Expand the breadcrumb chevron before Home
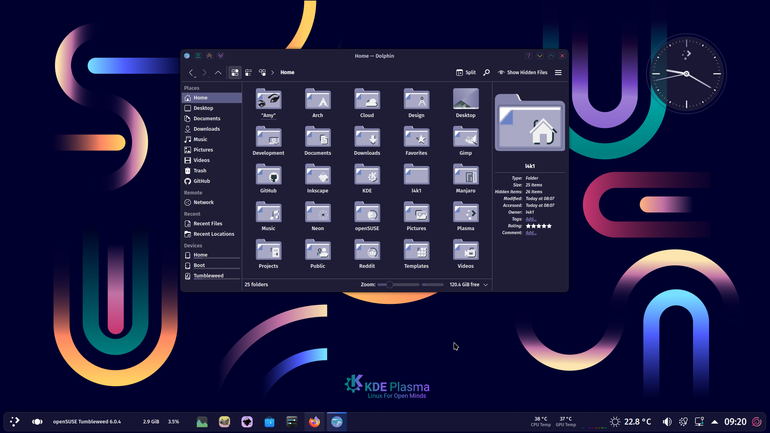Image resolution: width=770 pixels, height=433 pixels. 273,73
